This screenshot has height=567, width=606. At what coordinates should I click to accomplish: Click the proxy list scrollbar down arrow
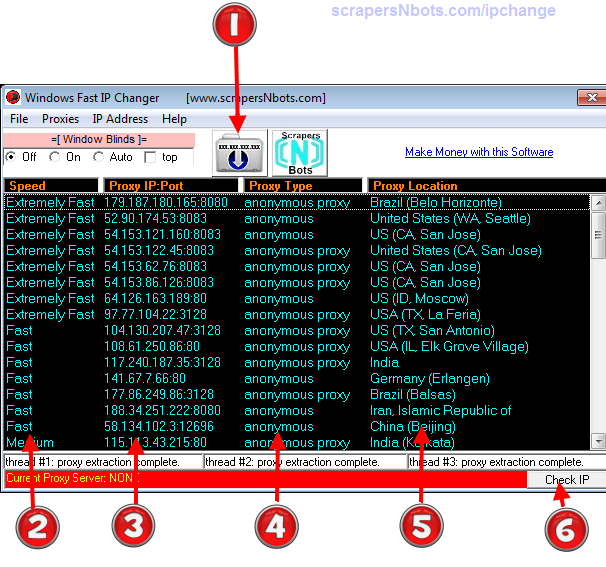click(598, 441)
